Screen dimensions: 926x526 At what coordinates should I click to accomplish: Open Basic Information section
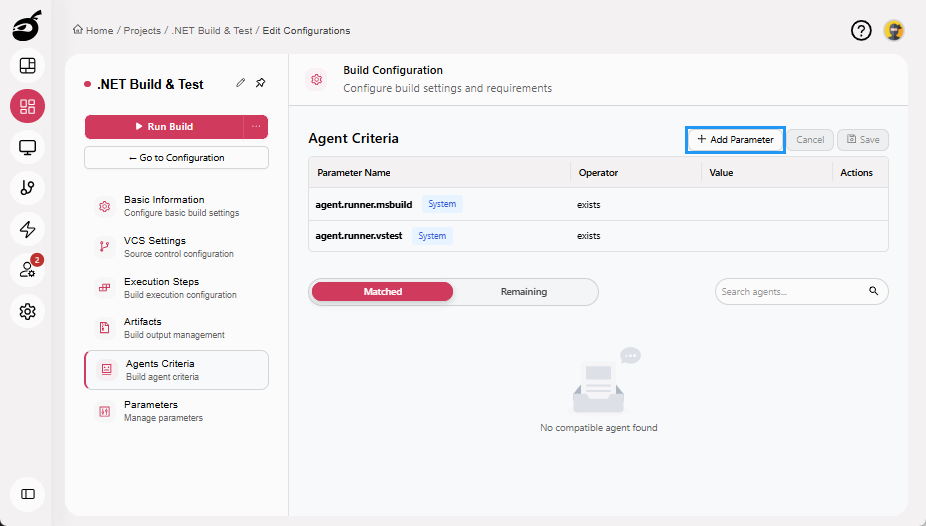[x=177, y=206]
